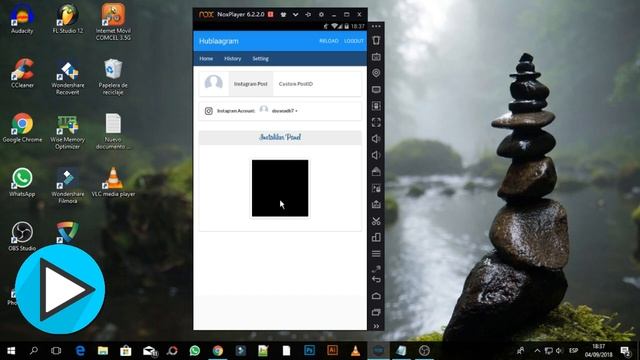Image resolution: width=640 pixels, height=360 pixels.
Task: Click the volume down icon in Nox sidebar
Action: pos(376,155)
